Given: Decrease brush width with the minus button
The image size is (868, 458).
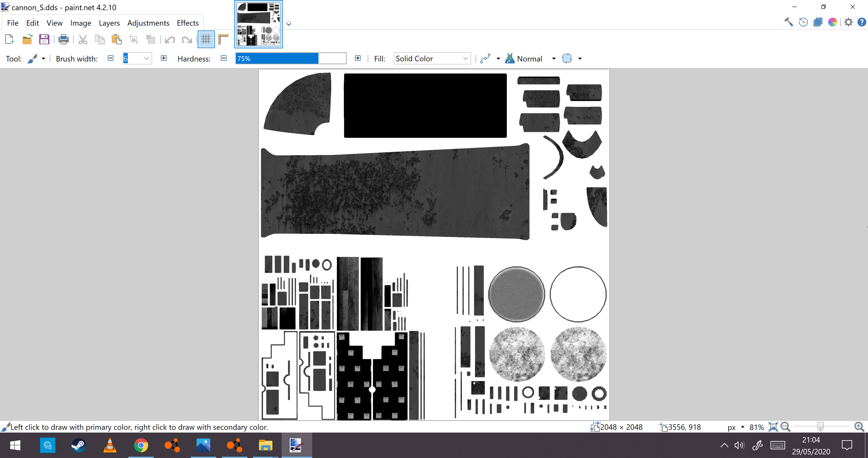Looking at the screenshot, I should pos(111,58).
